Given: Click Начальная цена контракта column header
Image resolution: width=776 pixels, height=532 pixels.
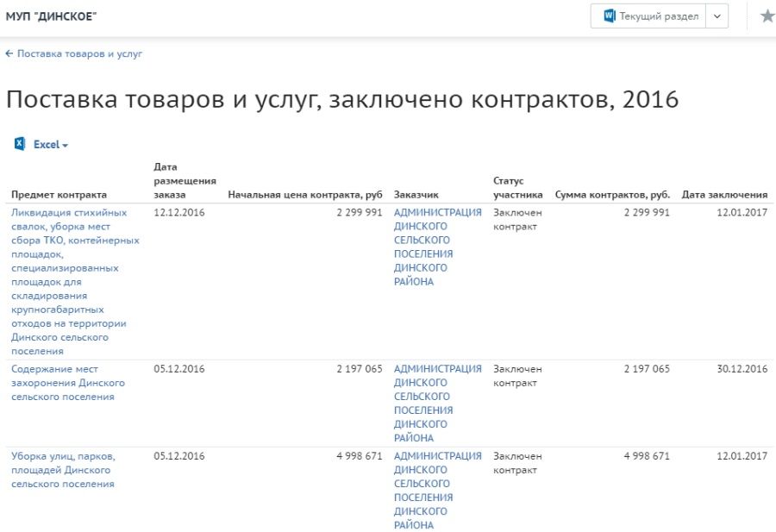Looking at the screenshot, I should pyautogui.click(x=304, y=195).
